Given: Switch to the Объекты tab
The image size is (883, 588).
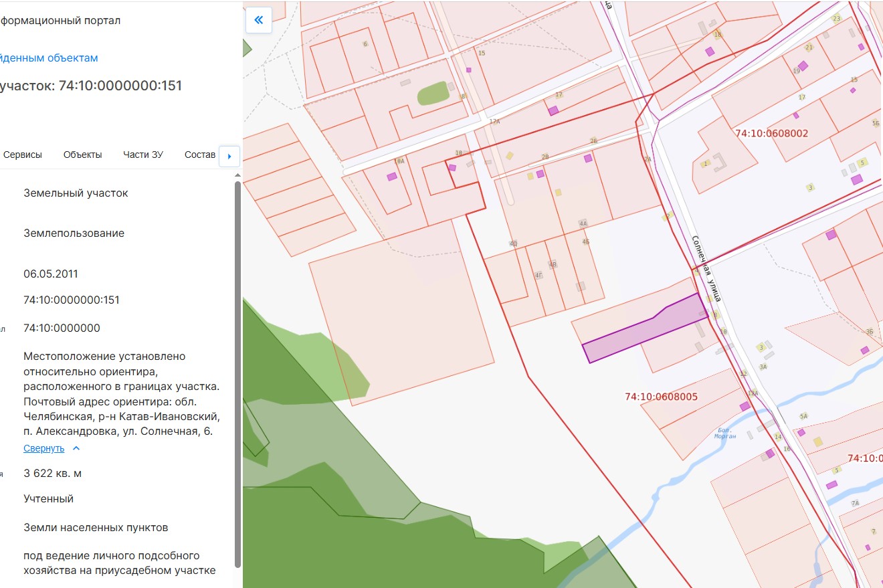Looking at the screenshot, I should tap(83, 155).
